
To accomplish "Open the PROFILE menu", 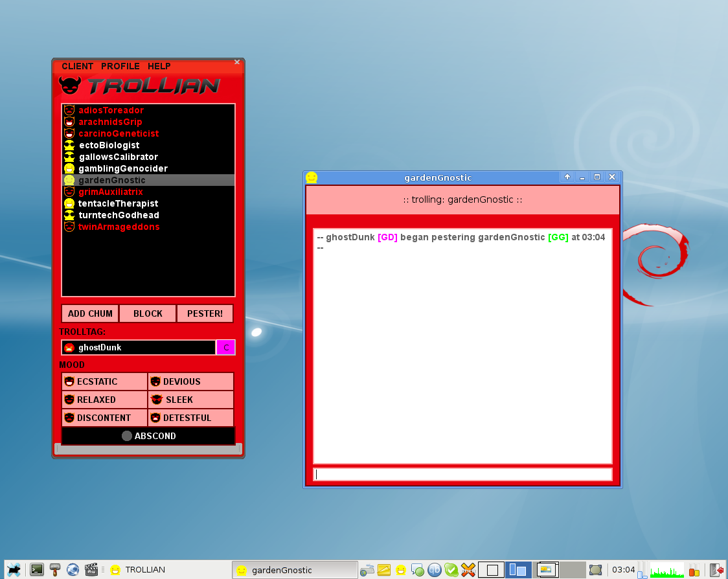I will tap(120, 66).
